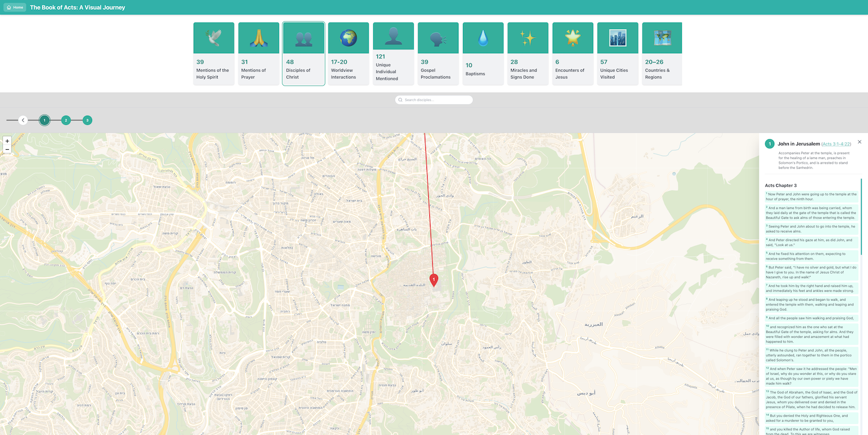Click the Home button in header
868x435 pixels.
click(15, 8)
